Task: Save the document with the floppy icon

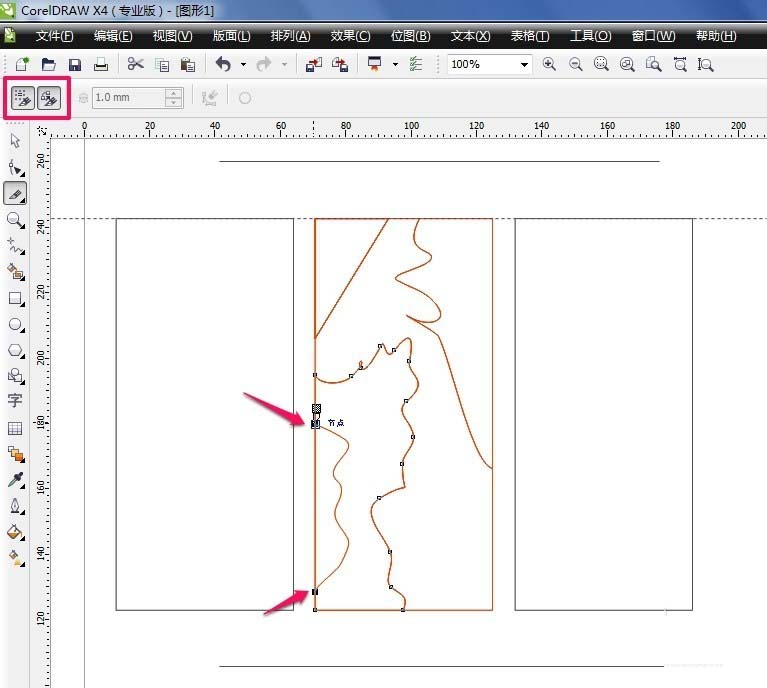Action: (x=75, y=65)
